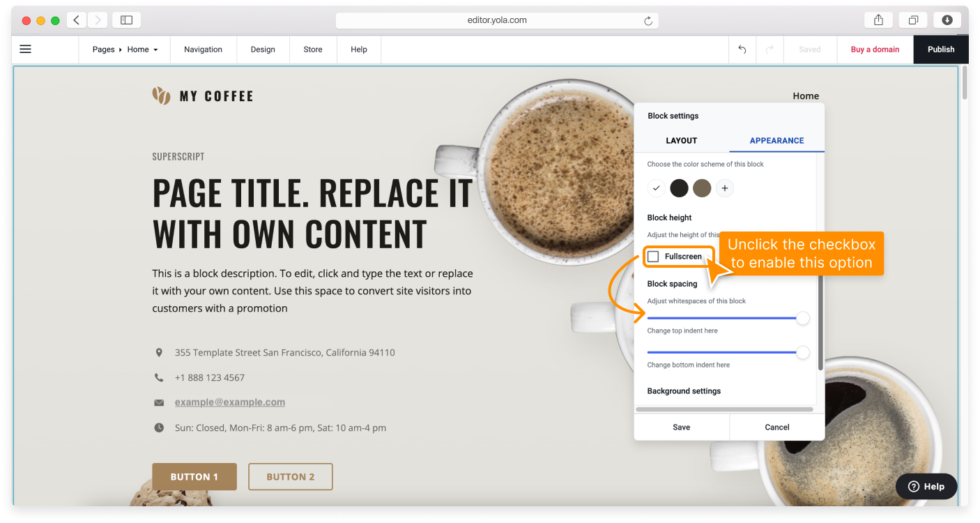Select the white checked color scheme

(x=657, y=188)
